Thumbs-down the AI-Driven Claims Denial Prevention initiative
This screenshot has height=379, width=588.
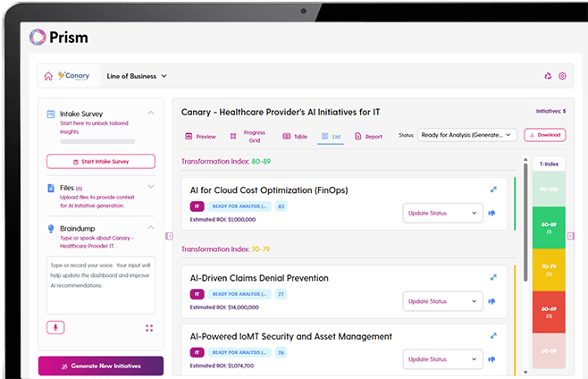coord(492,301)
